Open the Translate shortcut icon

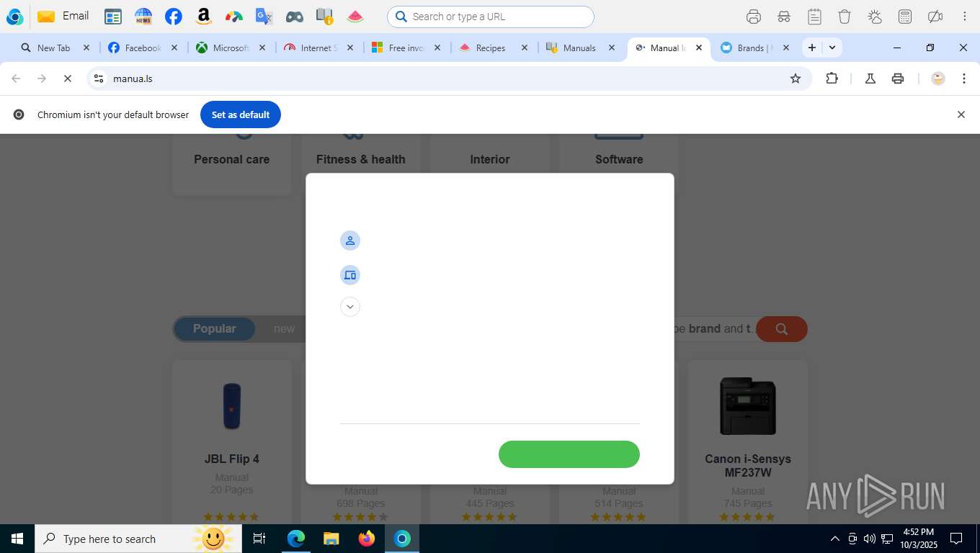[264, 17]
